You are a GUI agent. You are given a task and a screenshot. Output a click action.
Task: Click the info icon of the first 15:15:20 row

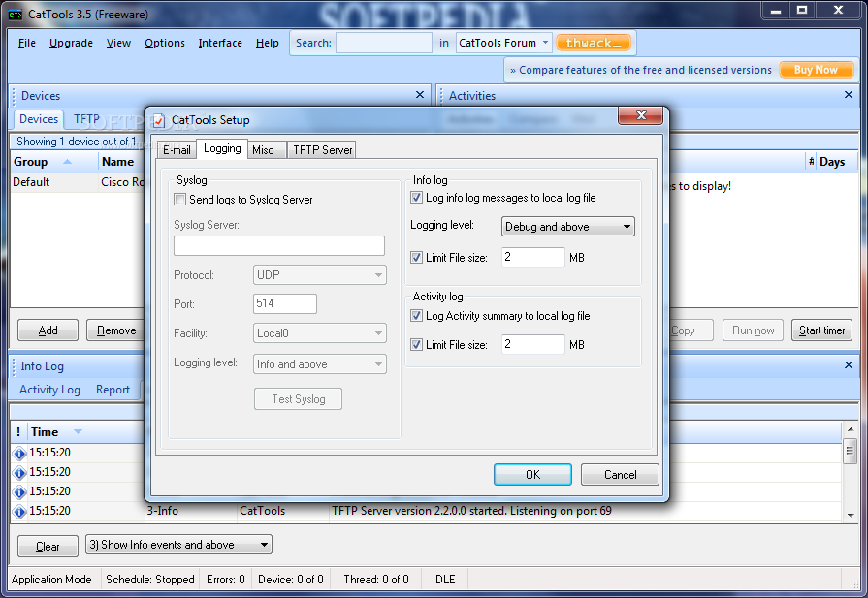[19, 453]
